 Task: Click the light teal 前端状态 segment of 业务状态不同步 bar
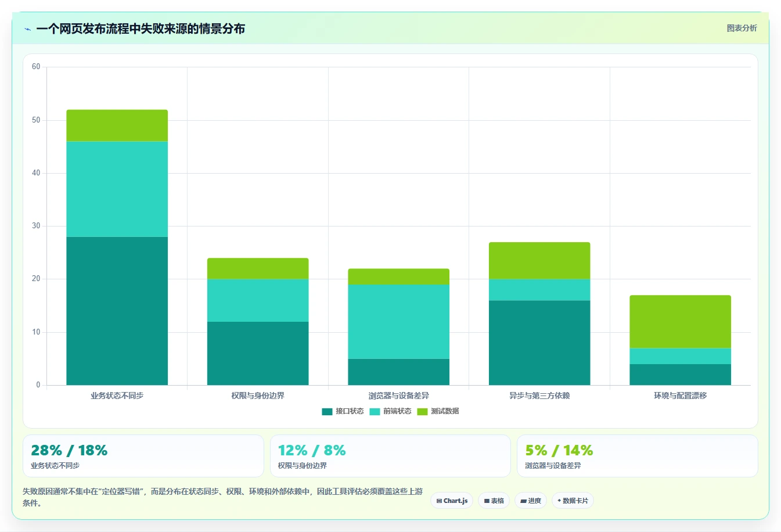[117, 189]
